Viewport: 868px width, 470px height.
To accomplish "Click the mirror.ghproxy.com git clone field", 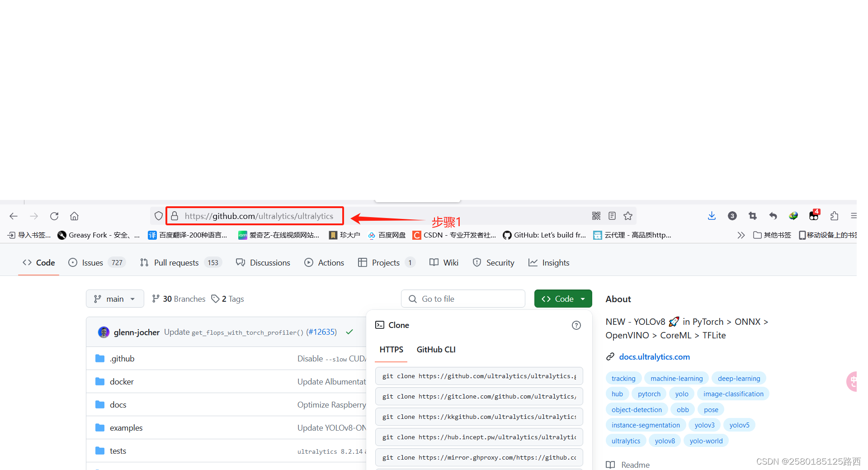I will coord(479,458).
